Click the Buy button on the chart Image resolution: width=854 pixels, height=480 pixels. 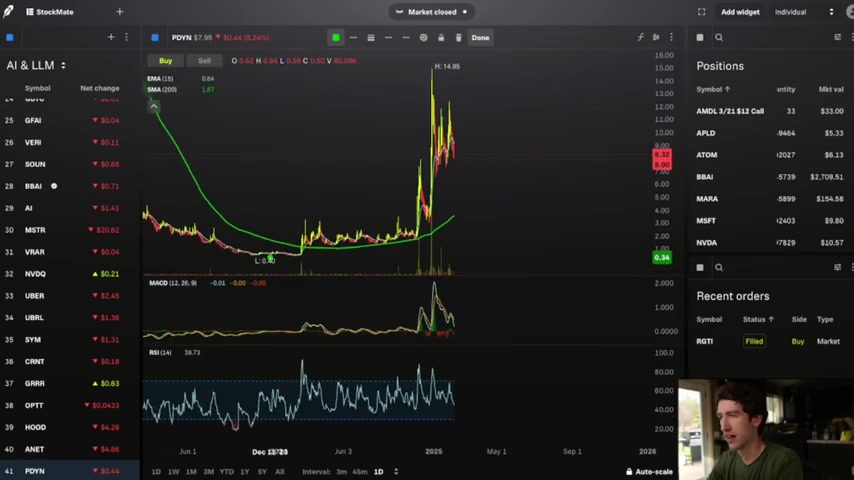point(166,60)
